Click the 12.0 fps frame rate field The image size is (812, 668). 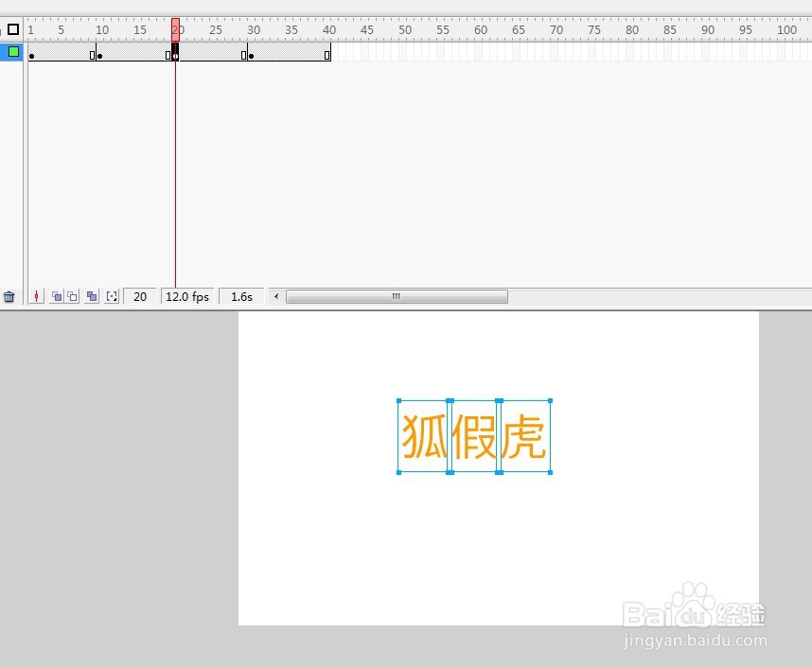(187, 296)
